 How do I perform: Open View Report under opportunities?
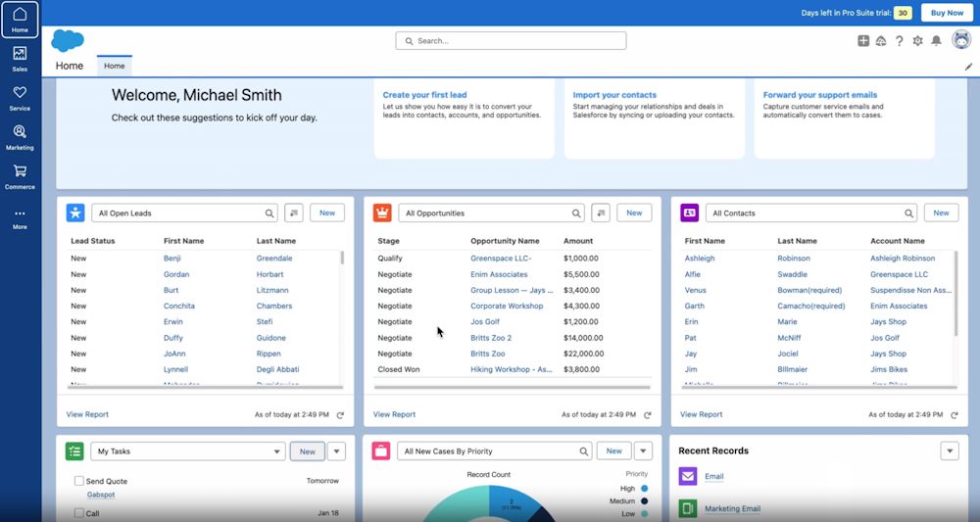point(394,414)
